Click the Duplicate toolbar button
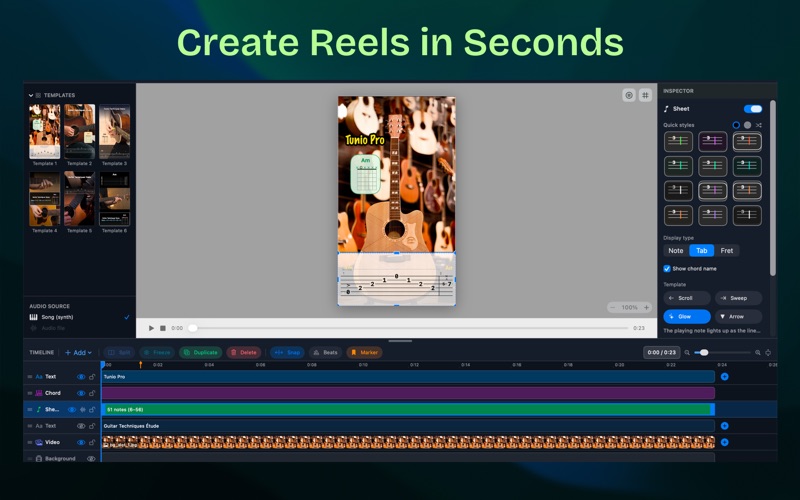Screen dimensions: 800x500 [x=201, y=353]
